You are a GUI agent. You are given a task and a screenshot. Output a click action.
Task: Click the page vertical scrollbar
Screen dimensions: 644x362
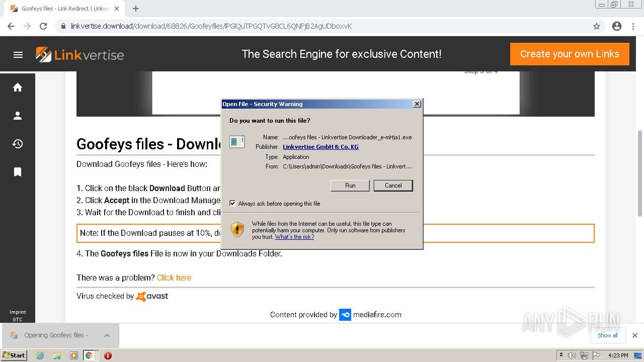click(x=640, y=173)
